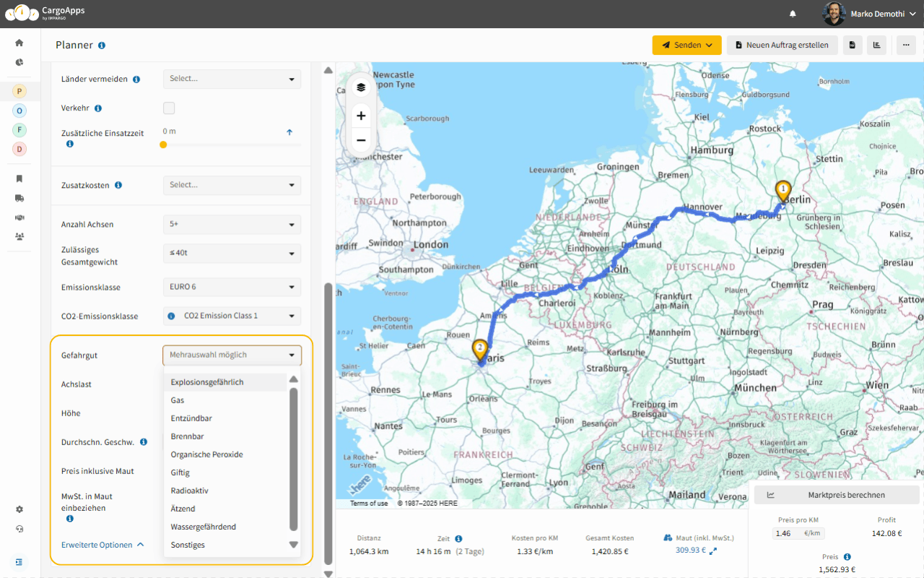The image size is (924, 578).
Task: Open the contacts/team sidebar icon
Action: pyautogui.click(x=19, y=236)
